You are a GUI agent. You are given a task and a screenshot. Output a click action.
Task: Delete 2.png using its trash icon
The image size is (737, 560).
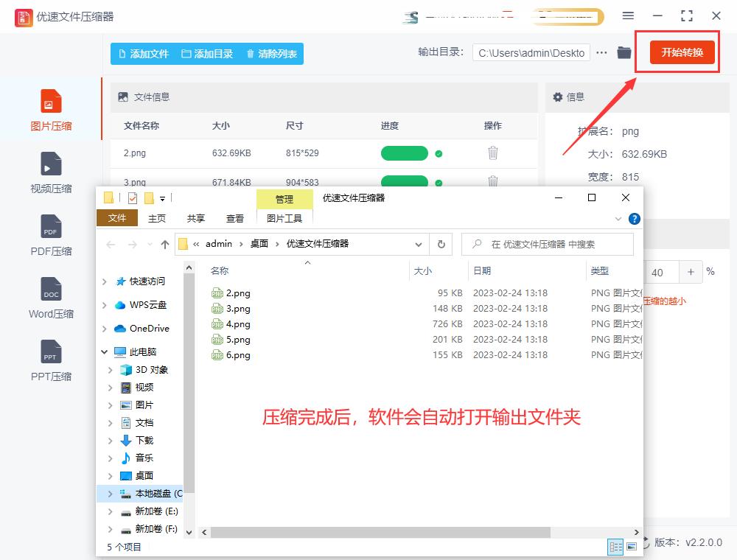pos(492,153)
